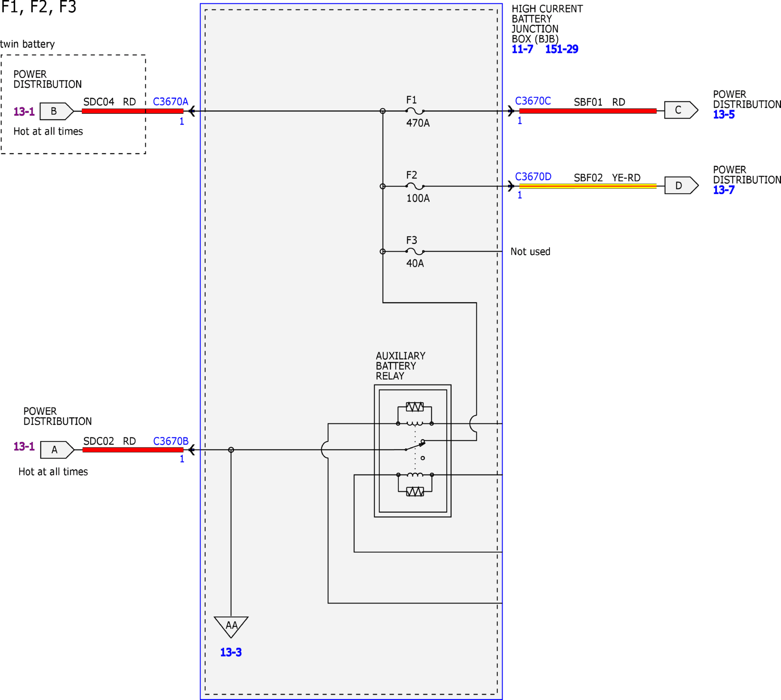Click the D off-page connector arrow
781x700 pixels.
[x=681, y=185]
